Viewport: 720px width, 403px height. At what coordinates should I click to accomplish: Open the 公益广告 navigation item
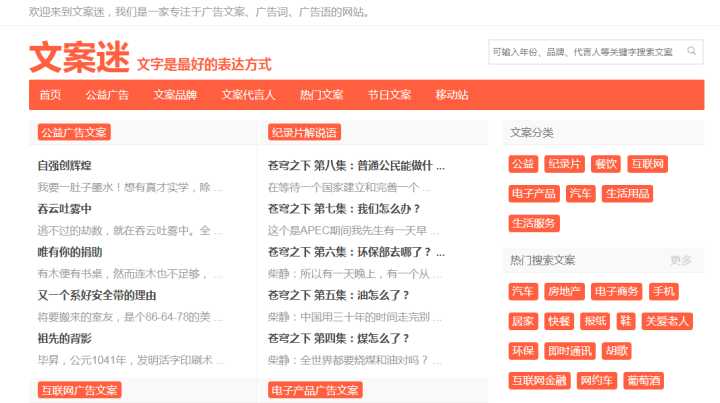coord(107,95)
